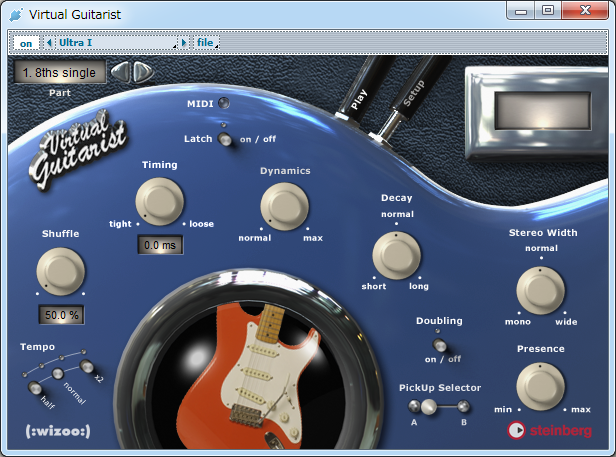Select next preset with right arrow
The image size is (616, 457).
pos(183,42)
